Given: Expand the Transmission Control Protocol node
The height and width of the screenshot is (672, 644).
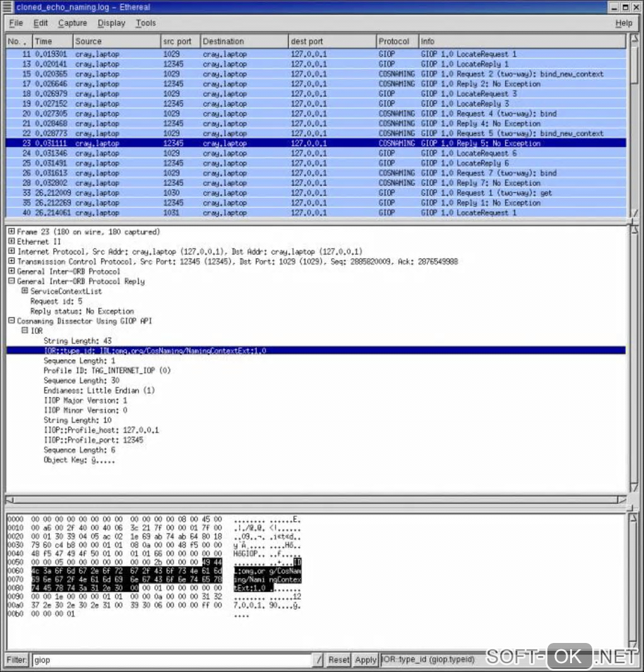Looking at the screenshot, I should point(11,261).
